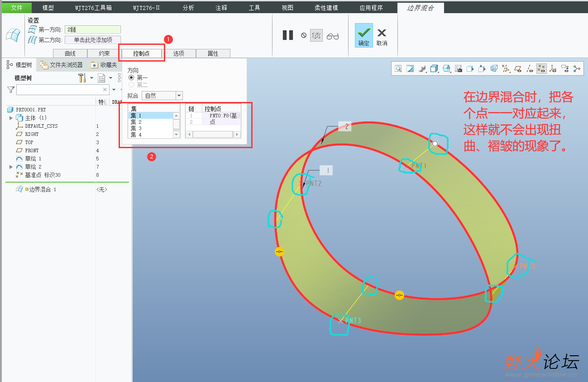Click the Refit zoom icon in graphics toolbar
Screen dimensions: 588x382
coord(398,68)
